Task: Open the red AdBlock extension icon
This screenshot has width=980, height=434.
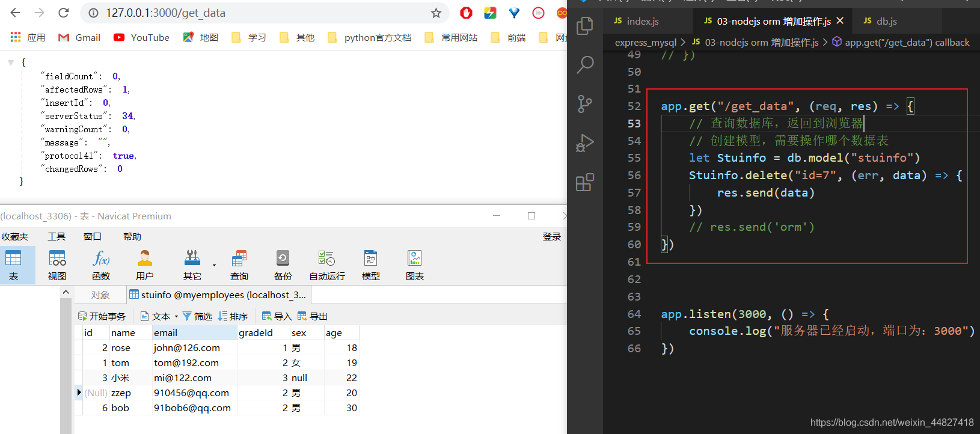Action: pyautogui.click(x=466, y=13)
